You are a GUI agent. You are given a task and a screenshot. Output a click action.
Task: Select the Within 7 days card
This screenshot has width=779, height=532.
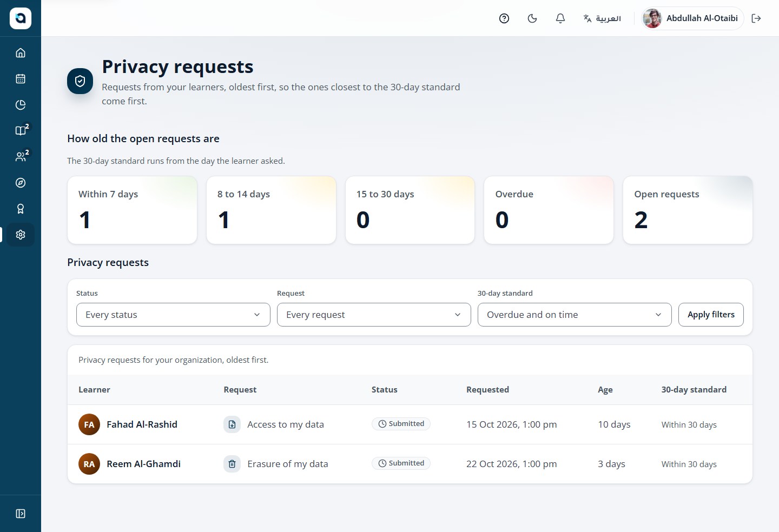point(132,210)
